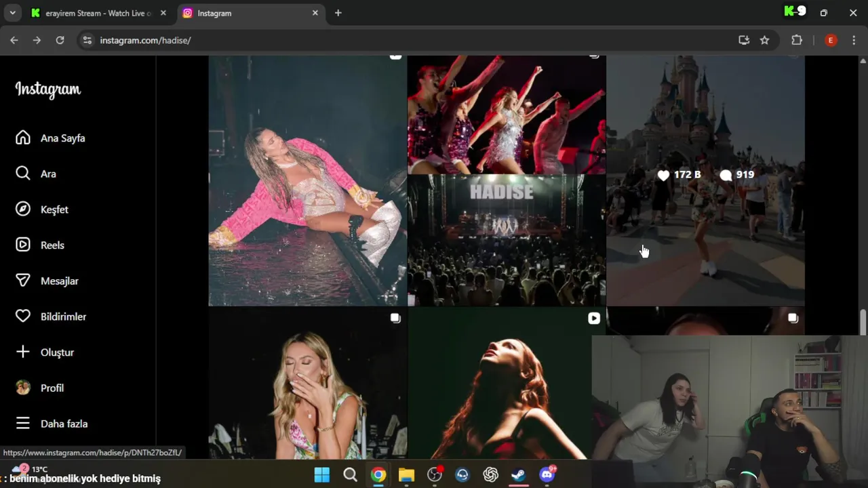Open the Bildirimler text link
Image resolution: width=868 pixels, height=488 pixels.
point(63,317)
